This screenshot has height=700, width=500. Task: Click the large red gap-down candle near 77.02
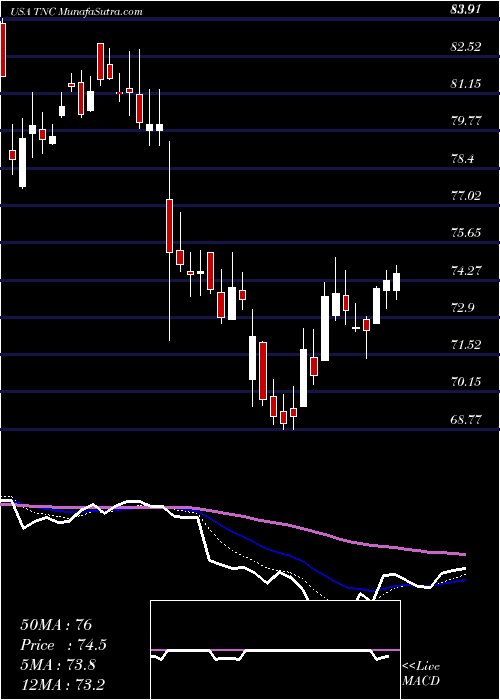coord(169,226)
